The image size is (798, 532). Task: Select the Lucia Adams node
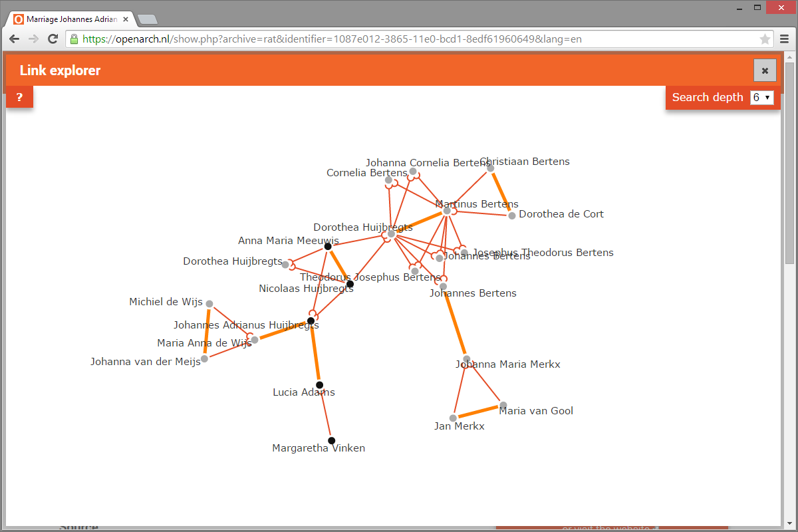click(x=319, y=385)
